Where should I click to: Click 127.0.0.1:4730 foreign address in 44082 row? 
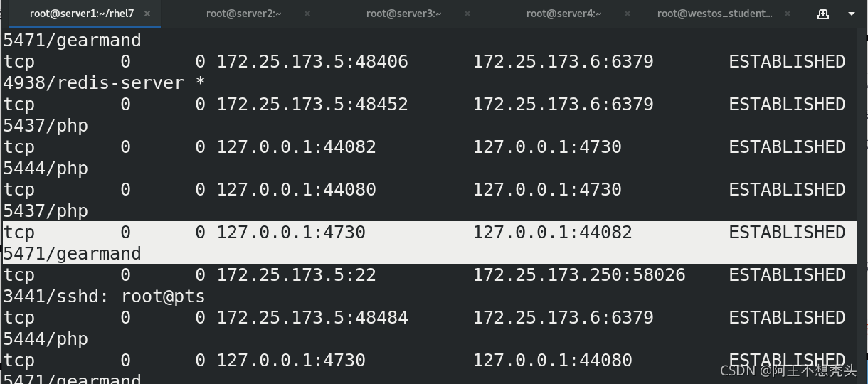[547, 147]
